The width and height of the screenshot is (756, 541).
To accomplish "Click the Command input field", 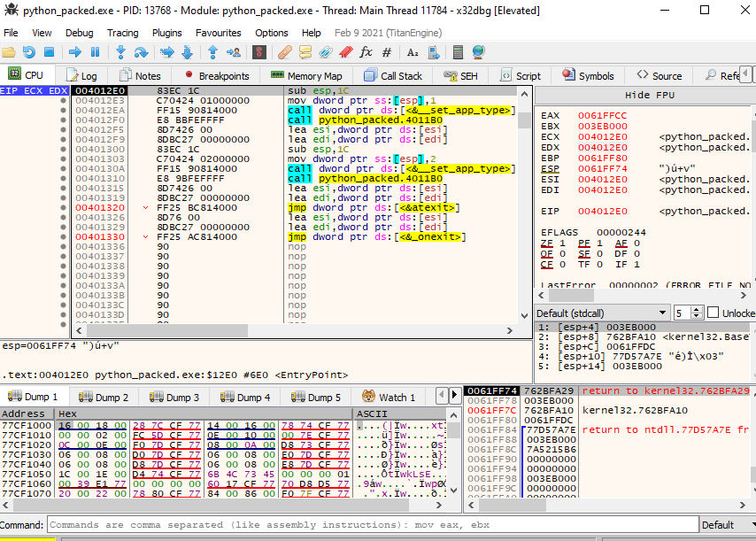I will [370, 525].
